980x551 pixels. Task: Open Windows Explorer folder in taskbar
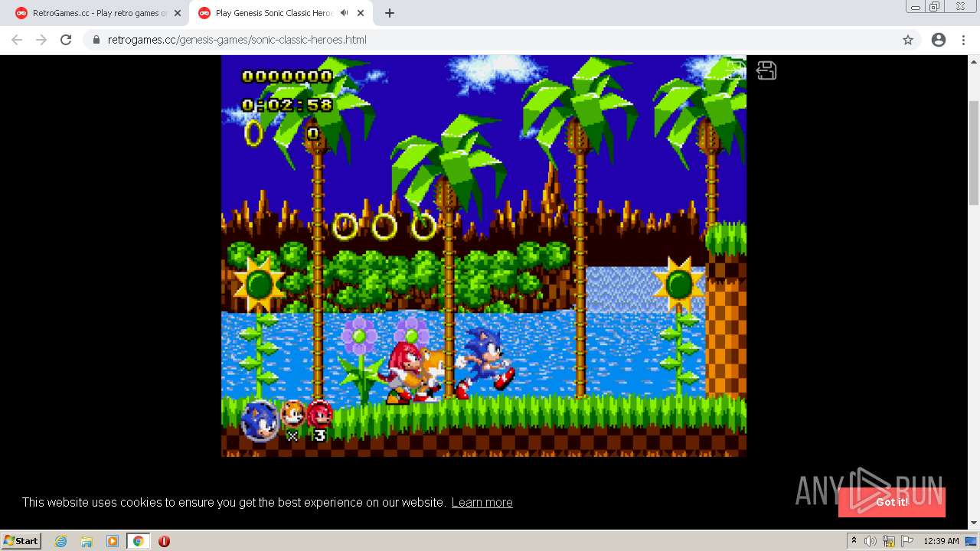87,541
